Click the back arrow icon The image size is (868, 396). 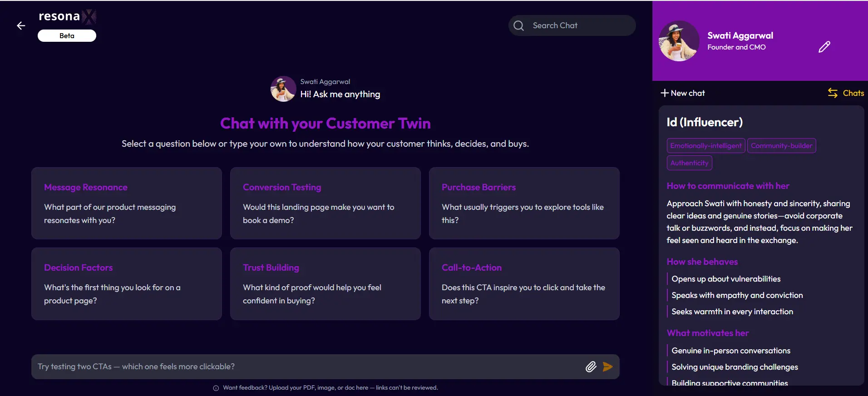click(21, 26)
